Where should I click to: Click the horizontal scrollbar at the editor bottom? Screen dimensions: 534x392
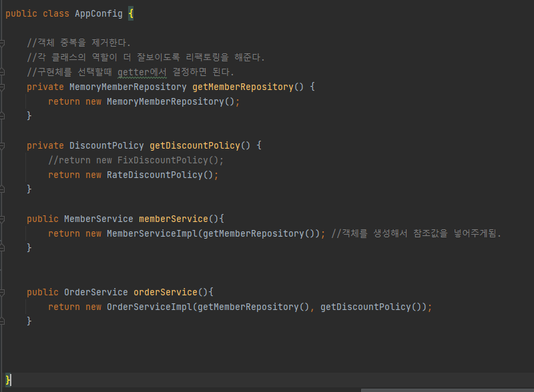coord(447,390)
